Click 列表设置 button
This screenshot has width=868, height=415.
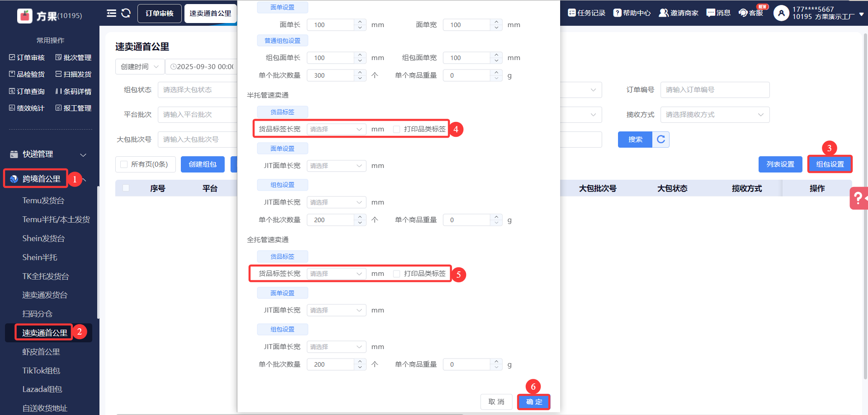tap(780, 164)
